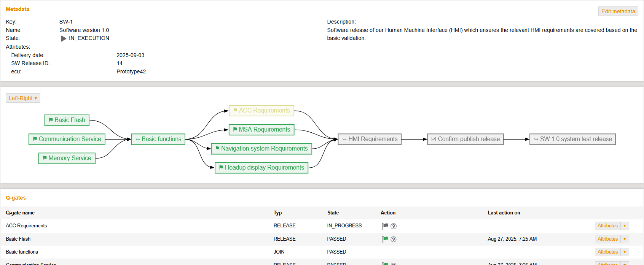Expand dropdown arrow in Basic functions row
This screenshot has width=644, height=265.
[625, 252]
